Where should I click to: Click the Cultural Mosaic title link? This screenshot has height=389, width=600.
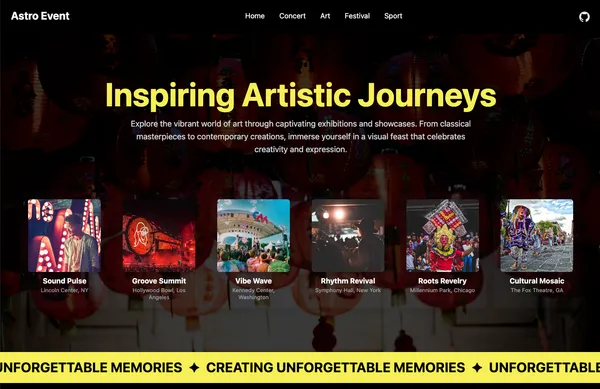point(537,281)
